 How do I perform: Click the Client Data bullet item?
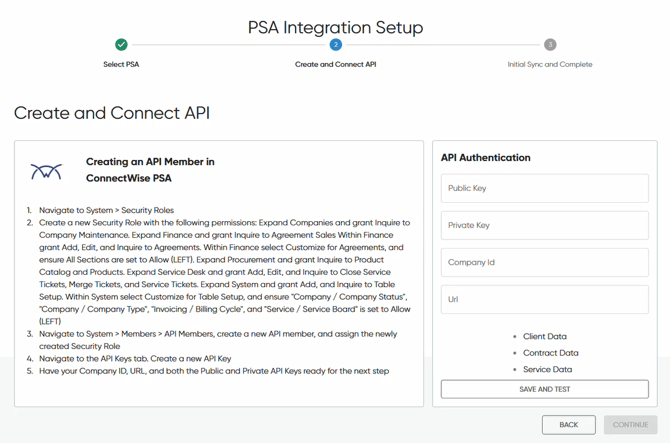coord(544,337)
